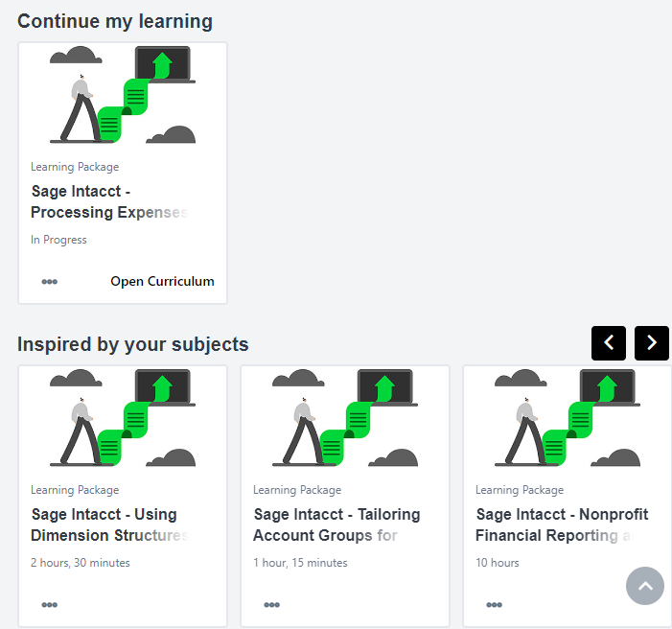Click the 2 hours, 30 minutes duration text
This screenshot has width=672, height=629.
coord(80,563)
